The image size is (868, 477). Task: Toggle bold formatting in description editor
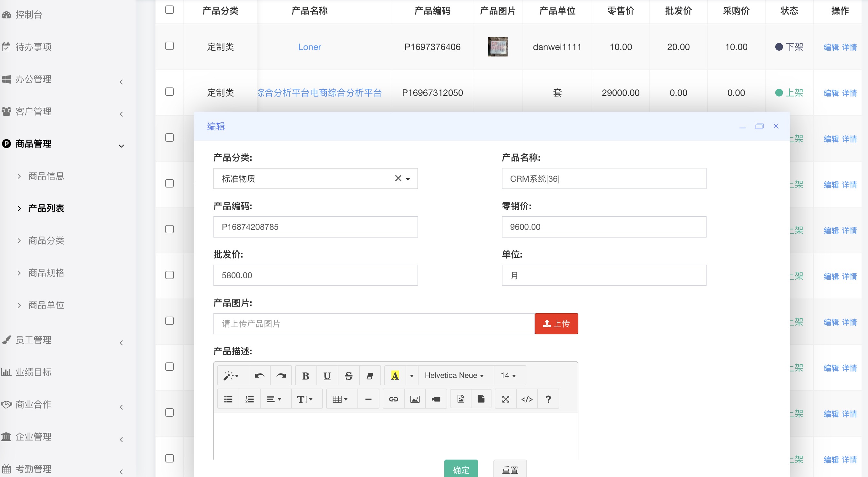[305, 376]
